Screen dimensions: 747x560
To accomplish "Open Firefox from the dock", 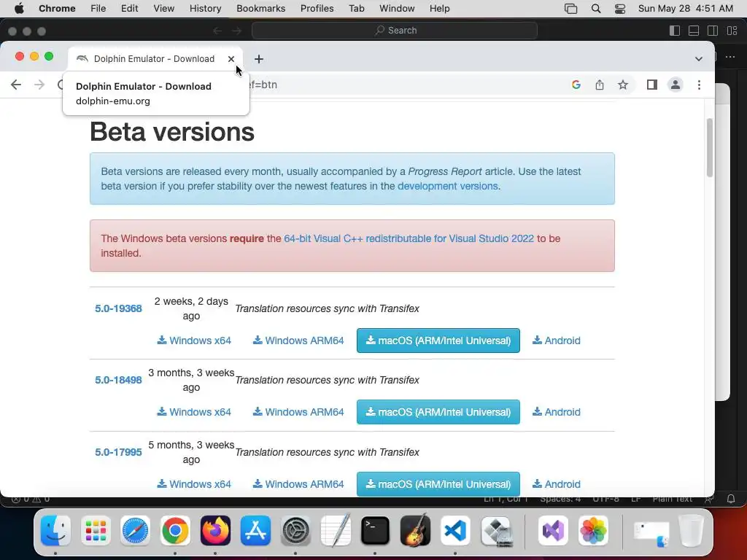I will [215, 531].
